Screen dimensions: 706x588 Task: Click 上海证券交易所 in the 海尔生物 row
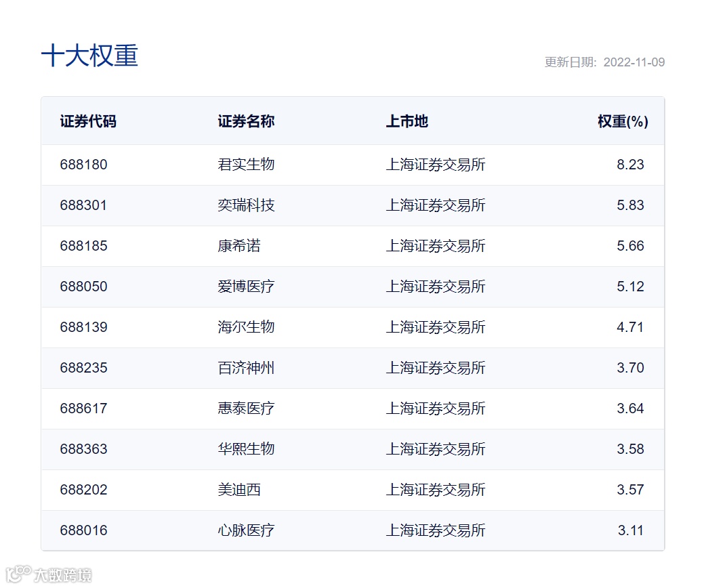(436, 327)
